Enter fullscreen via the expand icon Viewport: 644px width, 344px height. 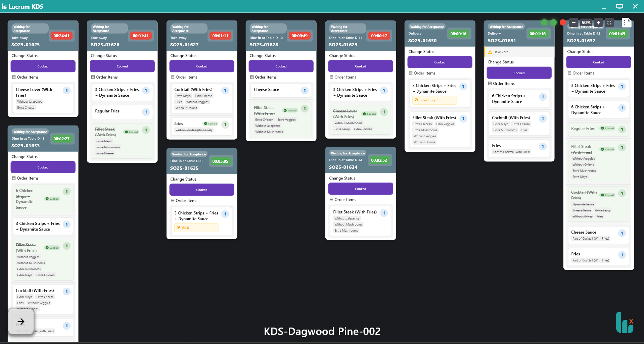pos(609,22)
